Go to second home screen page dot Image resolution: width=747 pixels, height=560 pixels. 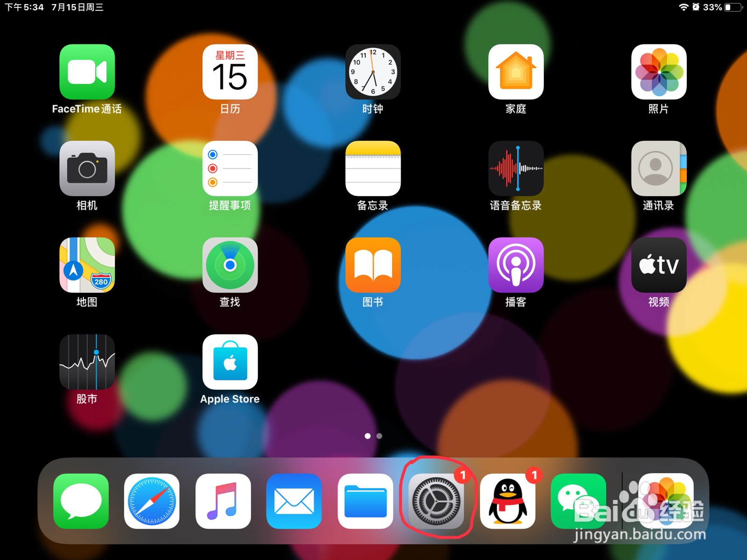coord(380,436)
